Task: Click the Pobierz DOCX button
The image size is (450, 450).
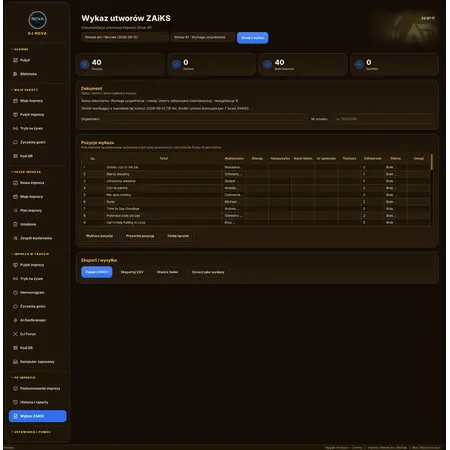Action: pyautogui.click(x=97, y=272)
